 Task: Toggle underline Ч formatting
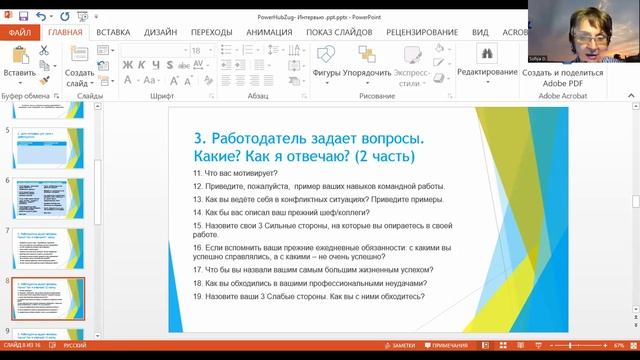[x=156, y=65]
